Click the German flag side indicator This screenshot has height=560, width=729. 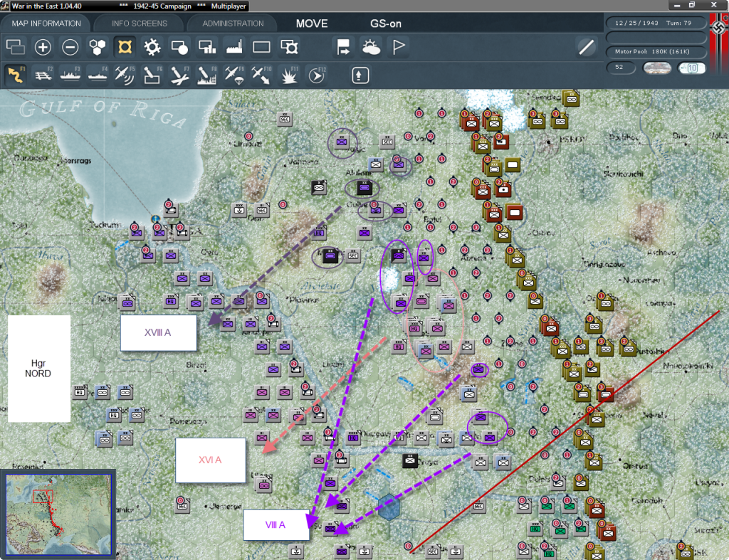(x=719, y=43)
